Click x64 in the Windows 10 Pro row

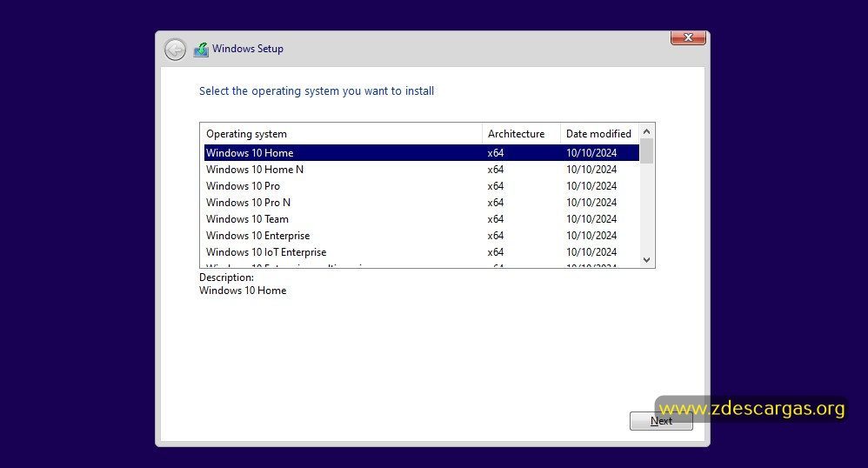(x=496, y=186)
